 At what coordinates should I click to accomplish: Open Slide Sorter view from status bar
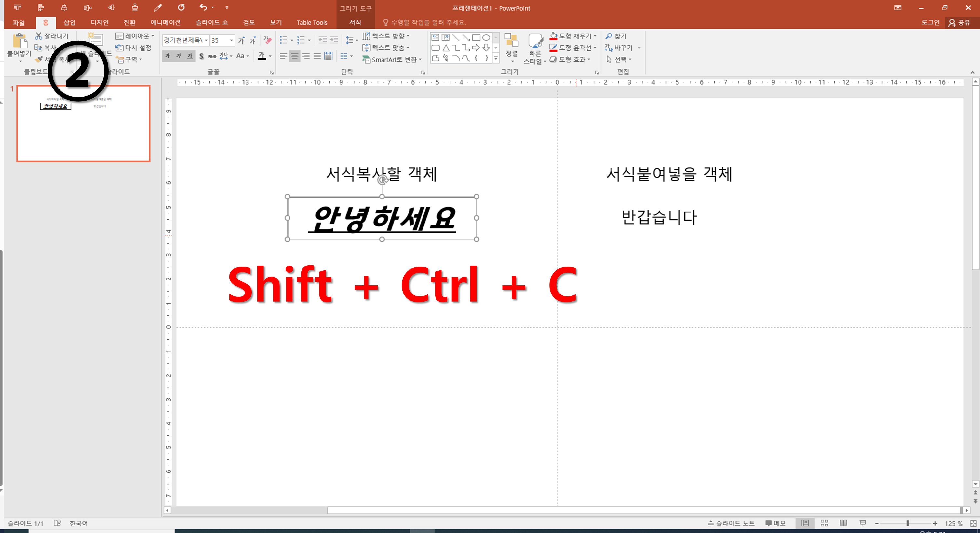(824, 523)
